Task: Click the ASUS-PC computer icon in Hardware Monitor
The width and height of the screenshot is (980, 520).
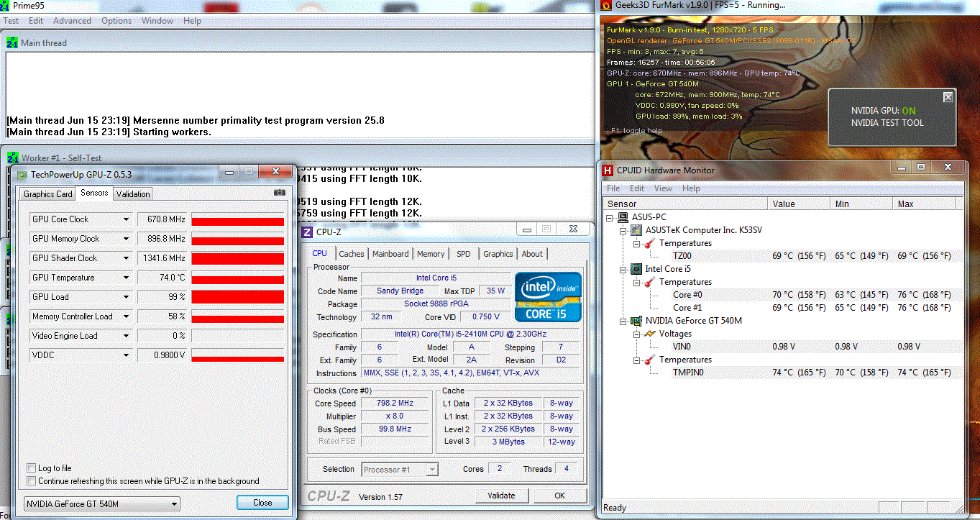Action: click(x=623, y=217)
